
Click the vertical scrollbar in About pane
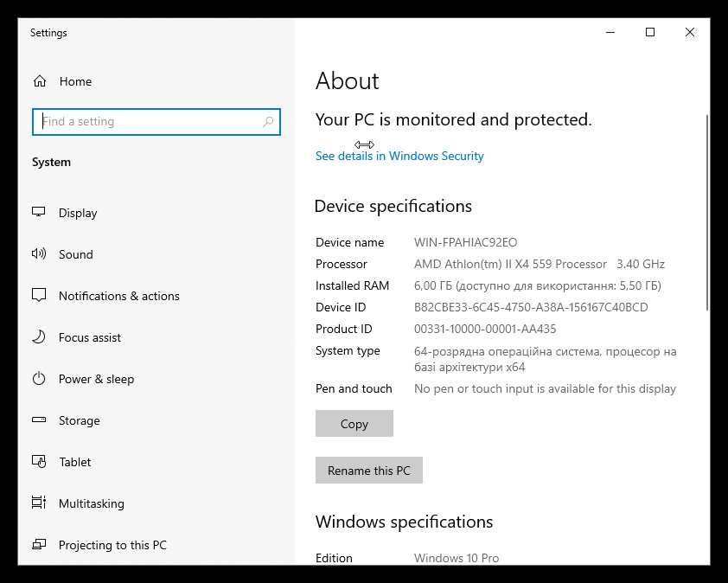click(707, 212)
